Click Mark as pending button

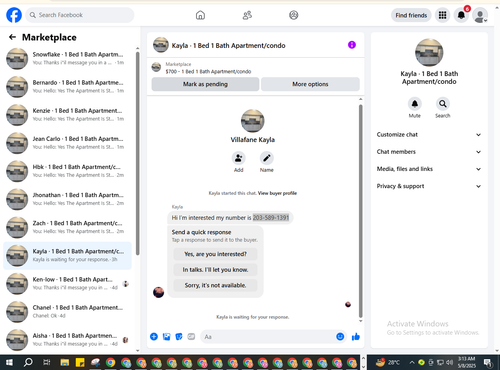point(205,84)
